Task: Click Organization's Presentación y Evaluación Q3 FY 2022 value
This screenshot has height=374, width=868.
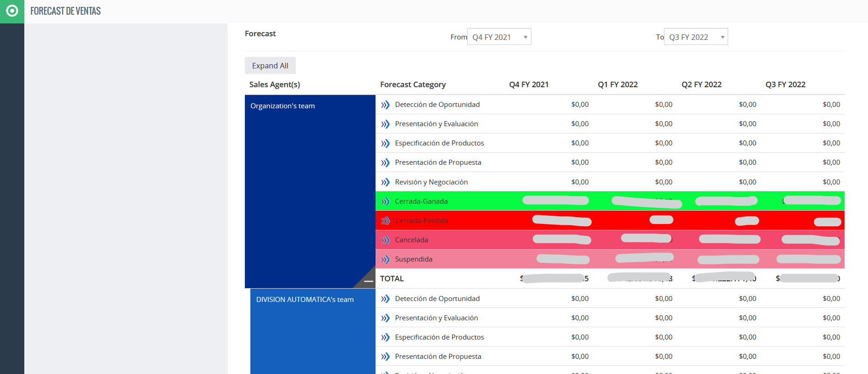Action: coord(831,124)
